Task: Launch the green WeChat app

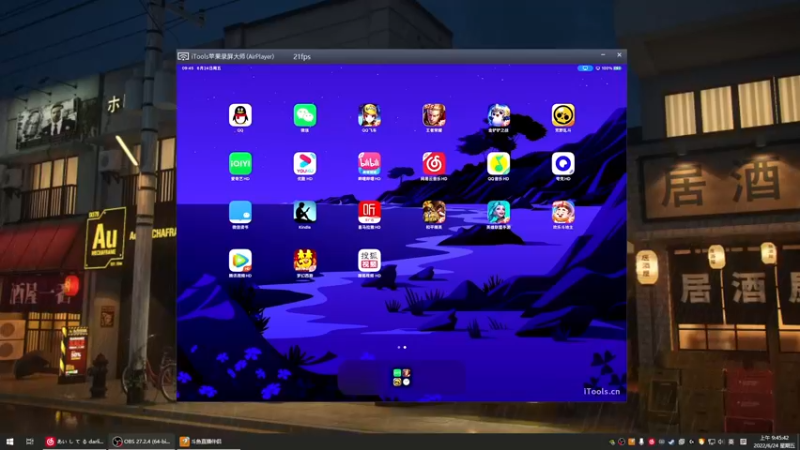Action: [305, 115]
